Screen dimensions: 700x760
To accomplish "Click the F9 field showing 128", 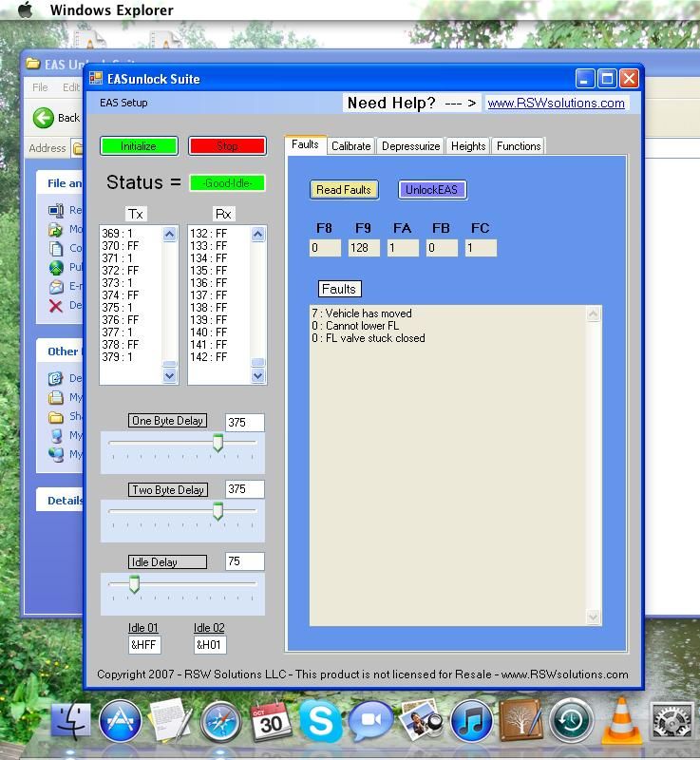I will (x=364, y=248).
